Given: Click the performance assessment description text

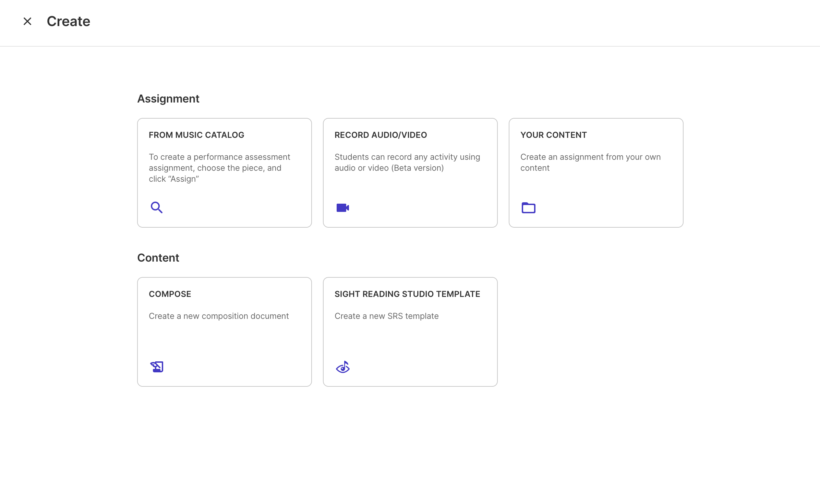Looking at the screenshot, I should click(x=219, y=168).
